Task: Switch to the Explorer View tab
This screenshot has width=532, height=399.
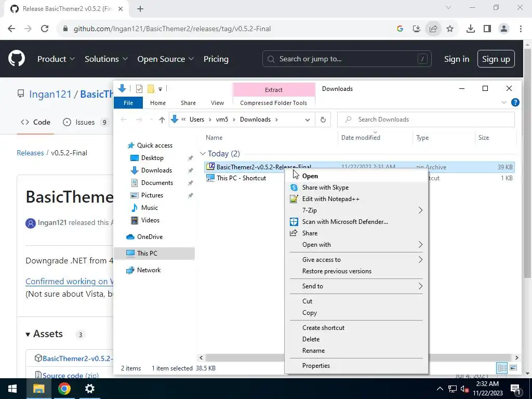Action: click(217, 103)
